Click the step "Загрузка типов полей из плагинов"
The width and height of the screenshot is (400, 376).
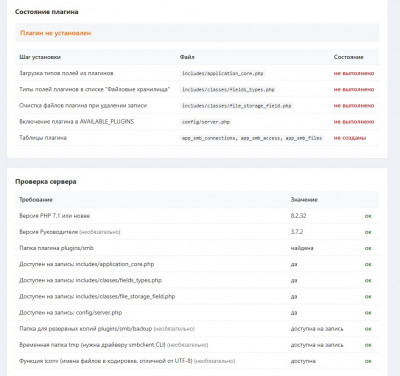pos(66,73)
